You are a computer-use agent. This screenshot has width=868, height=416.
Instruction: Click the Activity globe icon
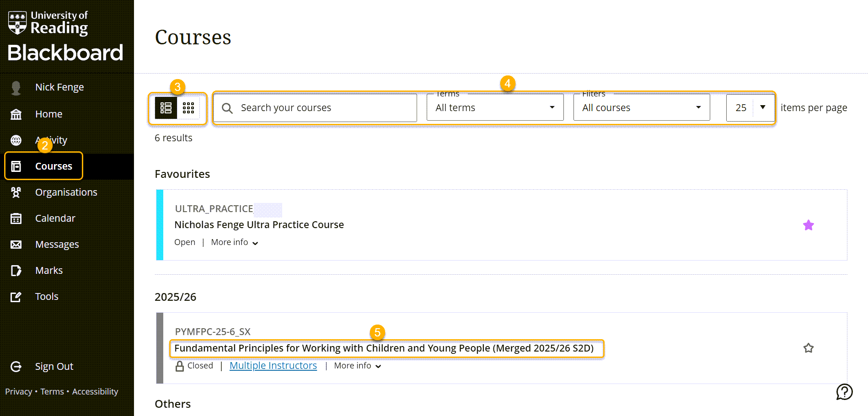pos(16,140)
